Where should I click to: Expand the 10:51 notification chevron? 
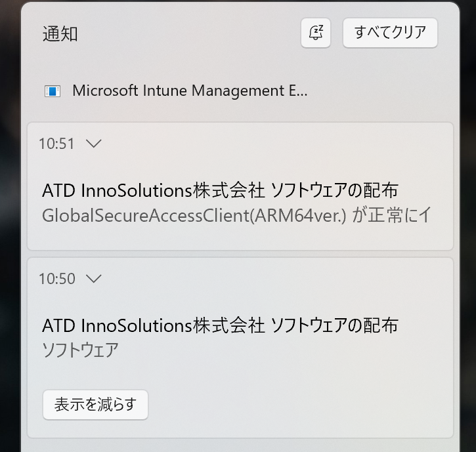[94, 144]
